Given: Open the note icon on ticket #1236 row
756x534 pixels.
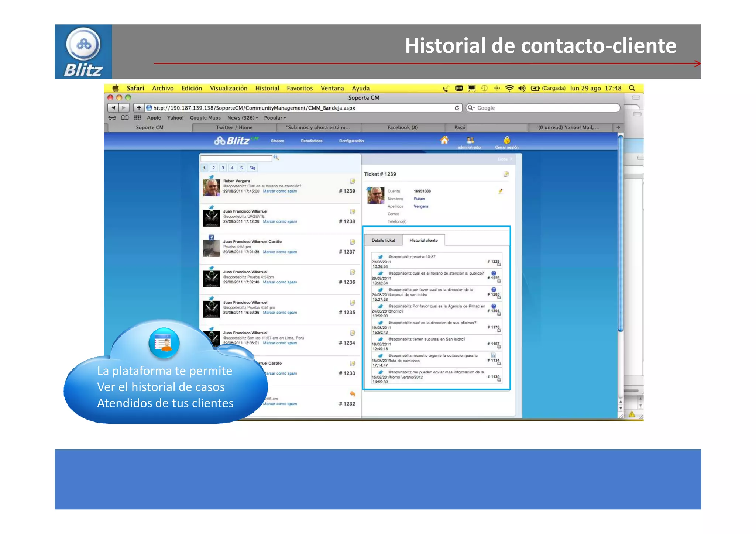Looking at the screenshot, I should click(x=353, y=272).
